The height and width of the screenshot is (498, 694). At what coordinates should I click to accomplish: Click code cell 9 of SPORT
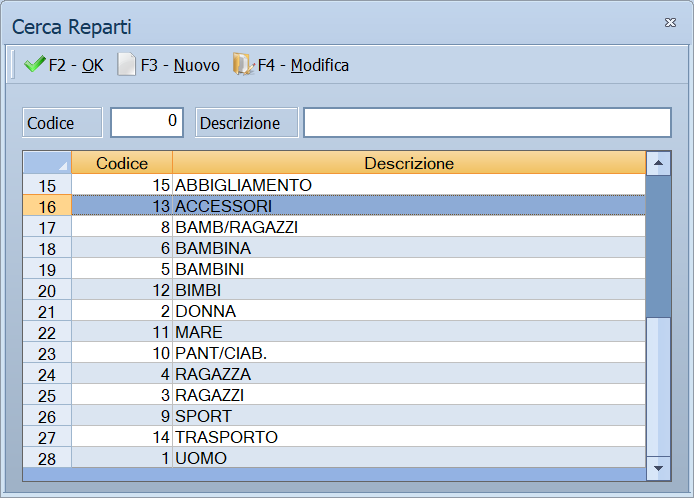click(122, 416)
